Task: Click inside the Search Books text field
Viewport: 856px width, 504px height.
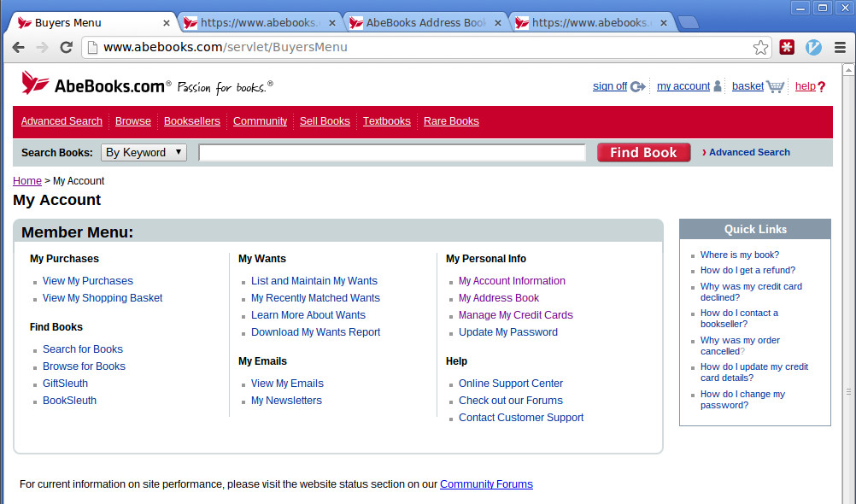Action: [392, 153]
